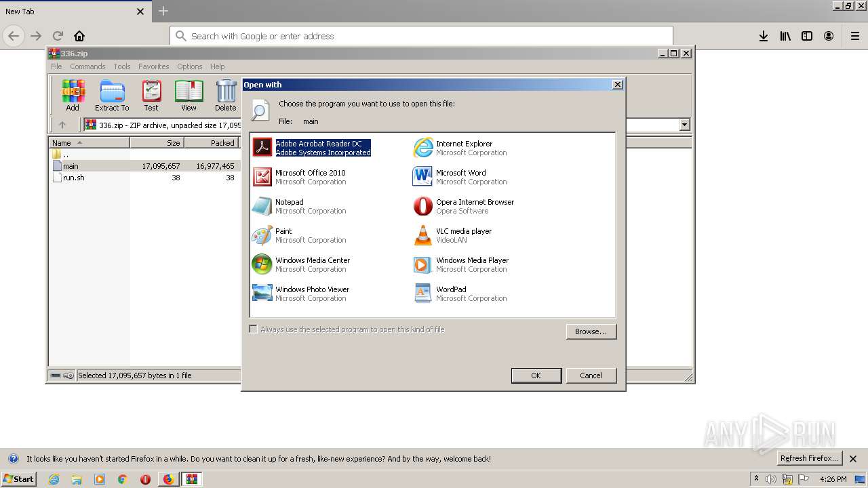Go up one folder level arrow
The width and height of the screenshot is (868, 488).
[62, 125]
